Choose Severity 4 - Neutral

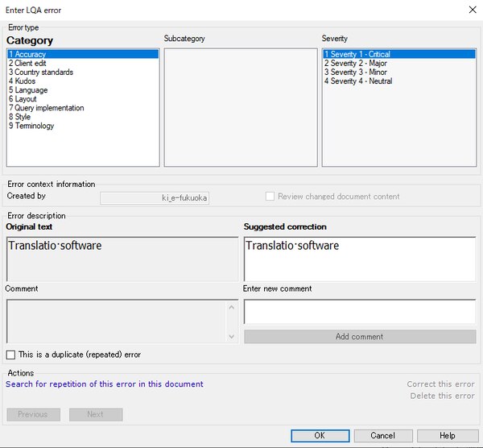(x=358, y=81)
